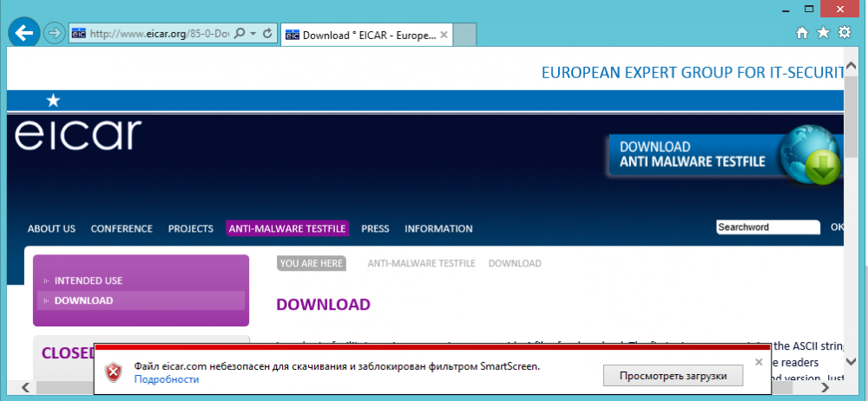This screenshot has height=401, width=868.
Task: Click the Подробности details link
Action: [167, 379]
